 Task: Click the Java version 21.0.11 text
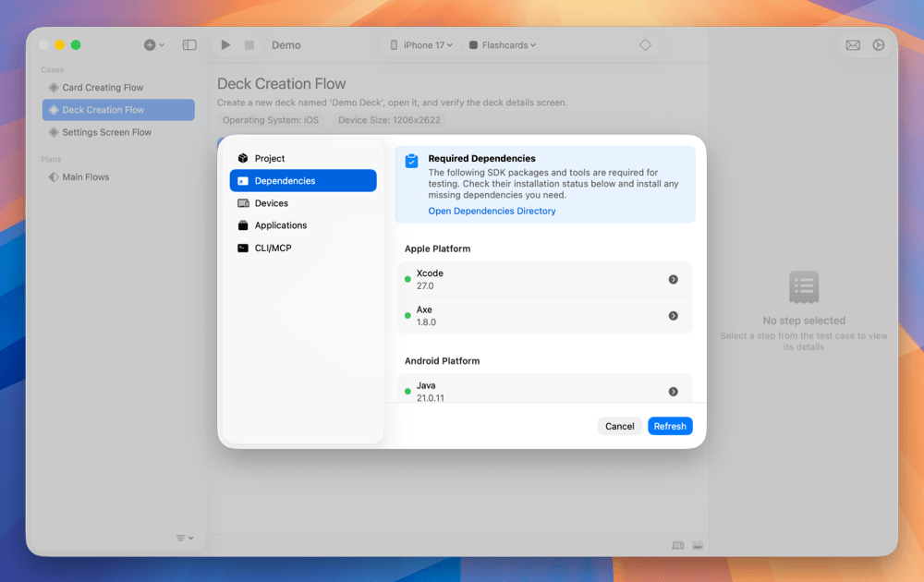431,397
